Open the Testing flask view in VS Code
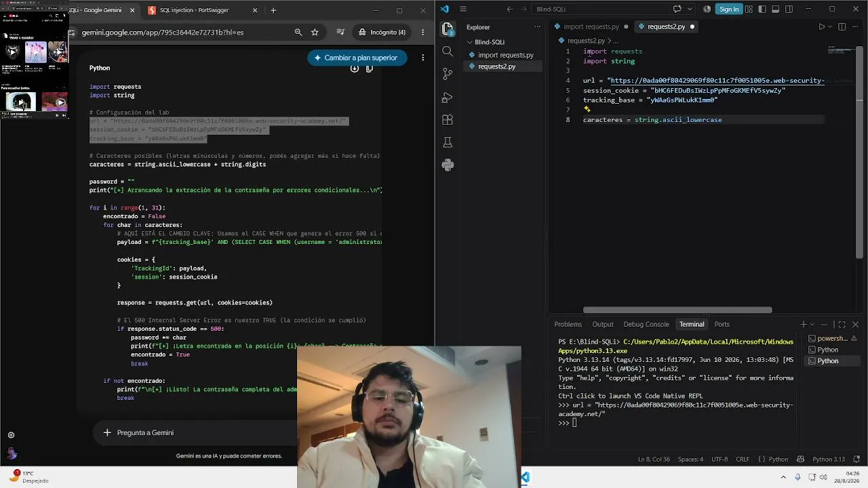 448,142
